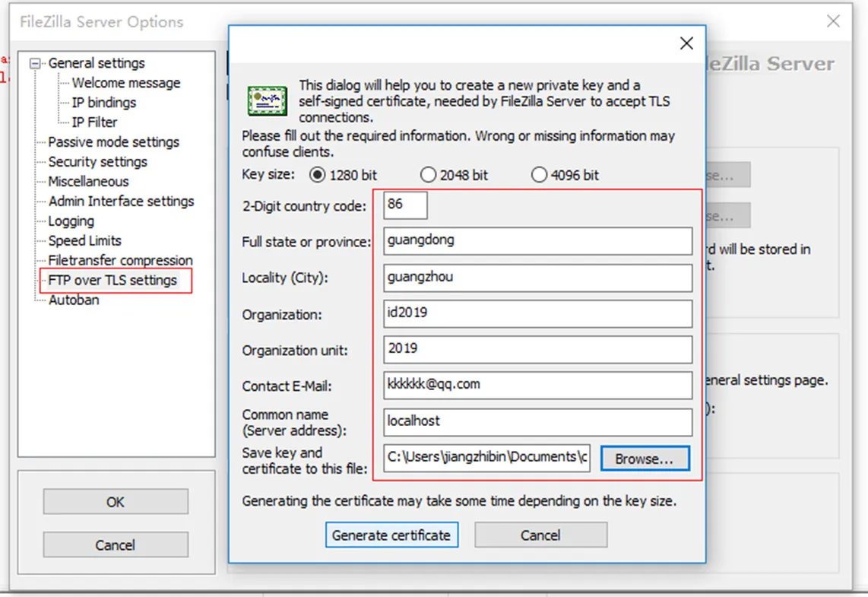
Task: Click Cancel in the Options window
Action: 115,545
